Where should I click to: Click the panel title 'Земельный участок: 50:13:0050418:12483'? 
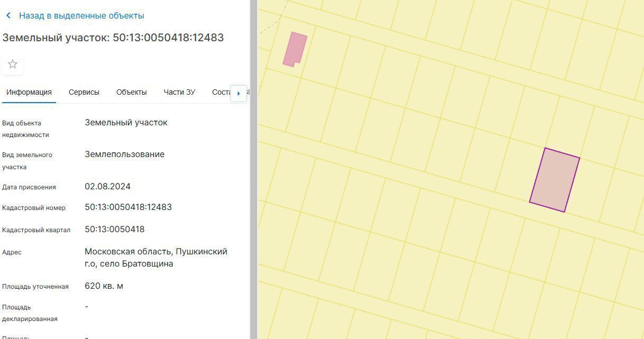pyautogui.click(x=113, y=38)
